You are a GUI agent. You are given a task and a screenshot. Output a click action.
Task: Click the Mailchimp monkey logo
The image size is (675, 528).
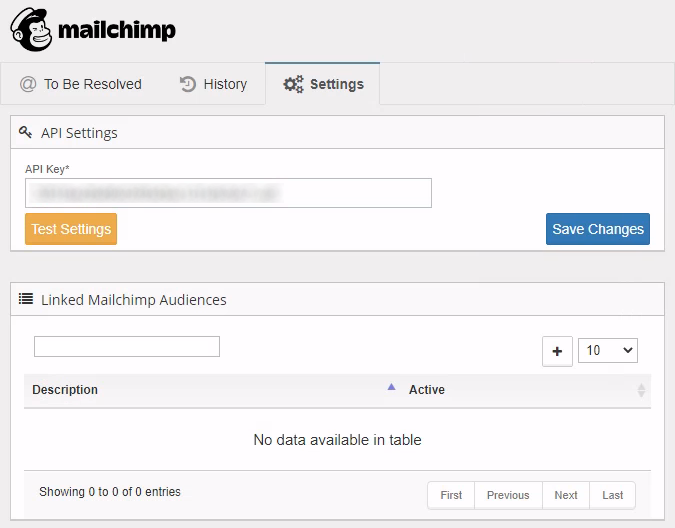[x=31, y=30]
